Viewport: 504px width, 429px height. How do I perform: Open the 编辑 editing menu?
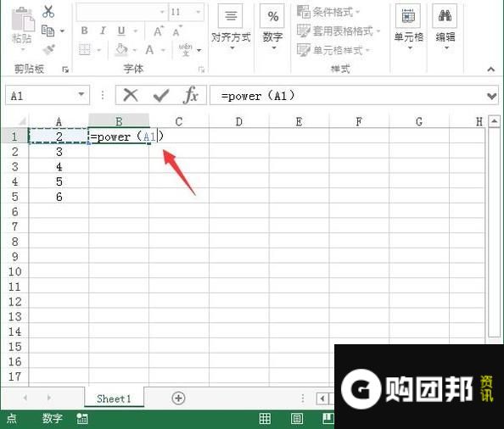pyautogui.click(x=445, y=27)
